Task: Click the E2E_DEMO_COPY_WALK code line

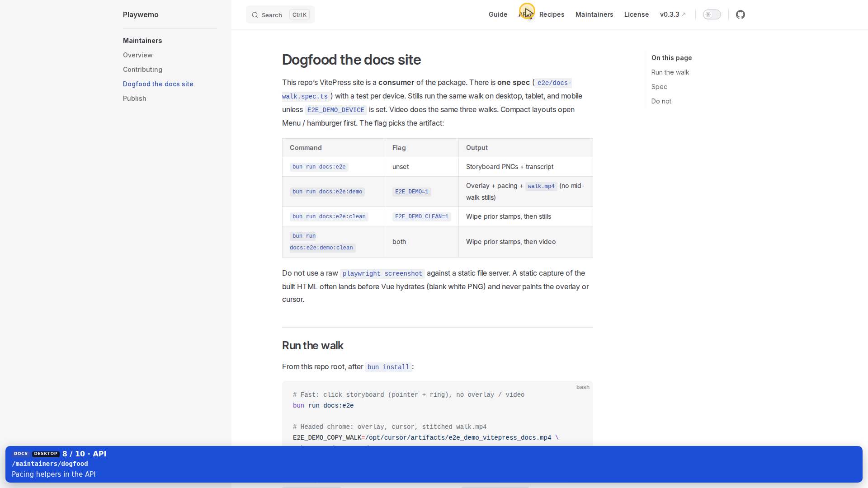Action: pyautogui.click(x=425, y=437)
